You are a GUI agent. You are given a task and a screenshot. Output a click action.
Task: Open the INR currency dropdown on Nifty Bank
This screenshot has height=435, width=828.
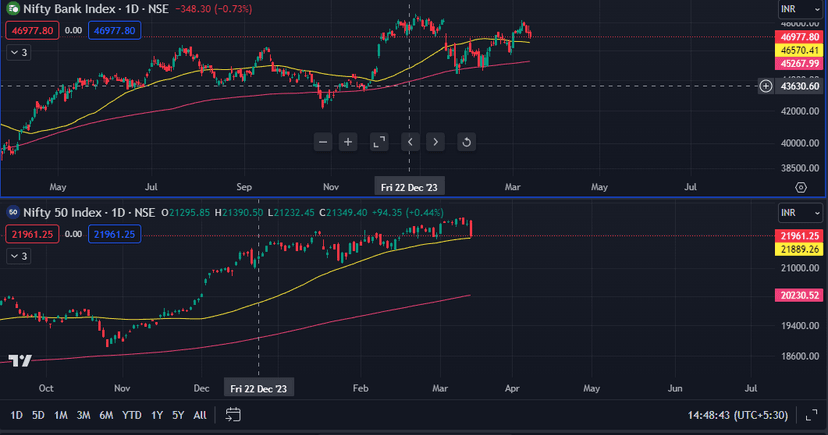coord(792,9)
